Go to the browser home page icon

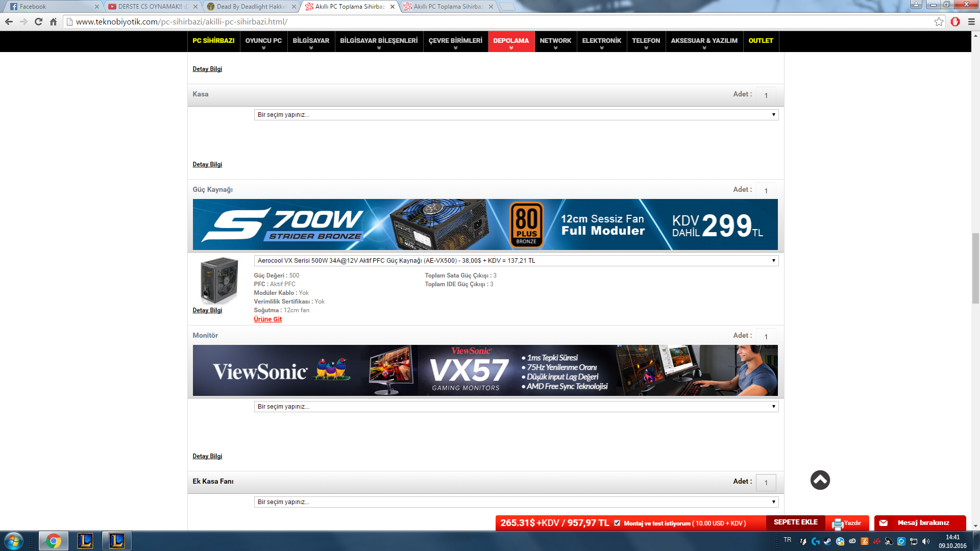pyautogui.click(x=53, y=21)
